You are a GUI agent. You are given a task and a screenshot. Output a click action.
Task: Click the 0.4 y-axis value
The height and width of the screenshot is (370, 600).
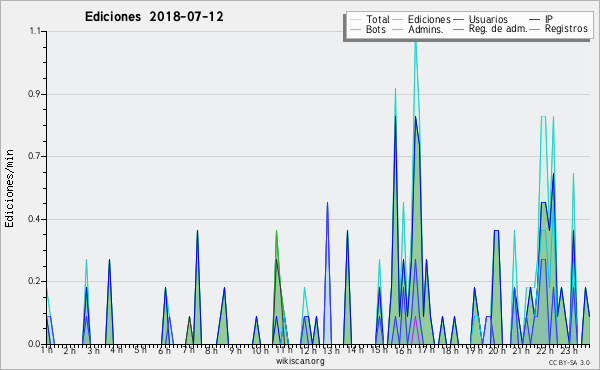coord(34,219)
